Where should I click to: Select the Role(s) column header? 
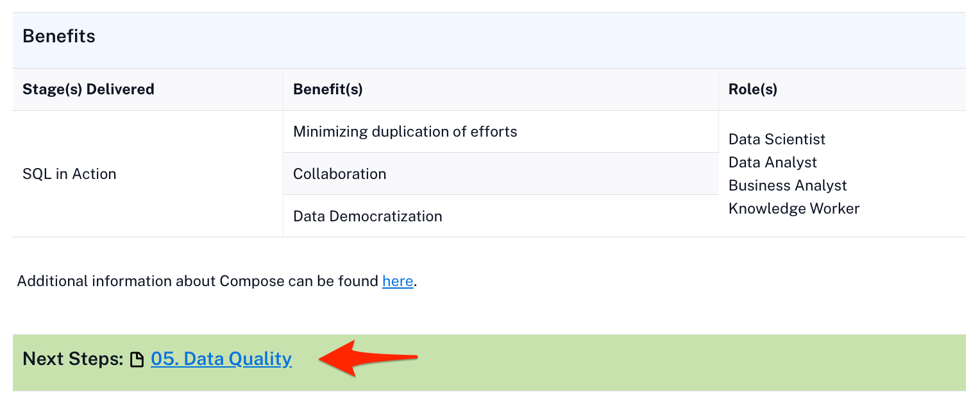[752, 89]
